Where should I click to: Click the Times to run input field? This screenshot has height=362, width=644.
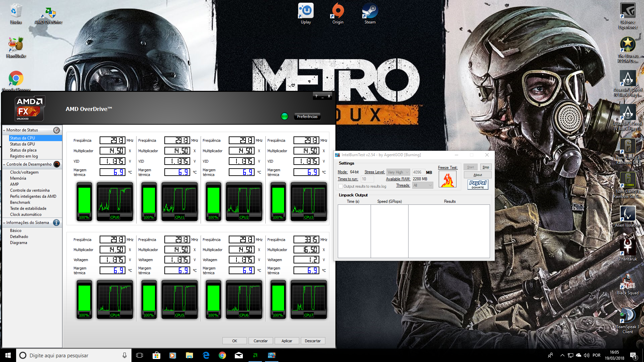[x=367, y=179]
